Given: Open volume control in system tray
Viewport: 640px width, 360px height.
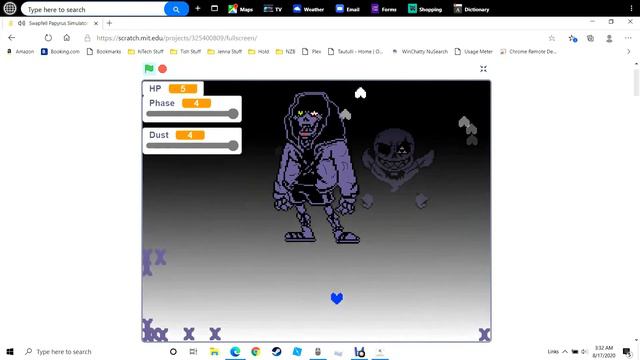Looking at the screenshot, I should pos(584,351).
